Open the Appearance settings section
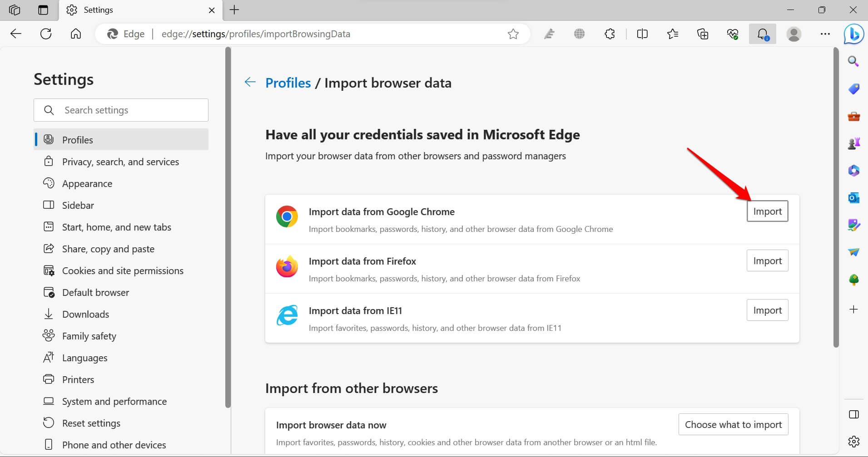 (x=87, y=184)
